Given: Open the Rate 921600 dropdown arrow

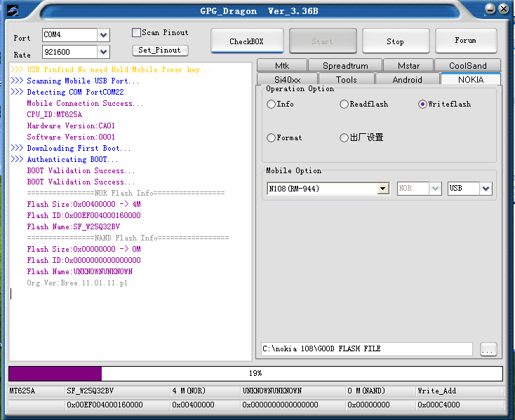Looking at the screenshot, I should tap(103, 52).
